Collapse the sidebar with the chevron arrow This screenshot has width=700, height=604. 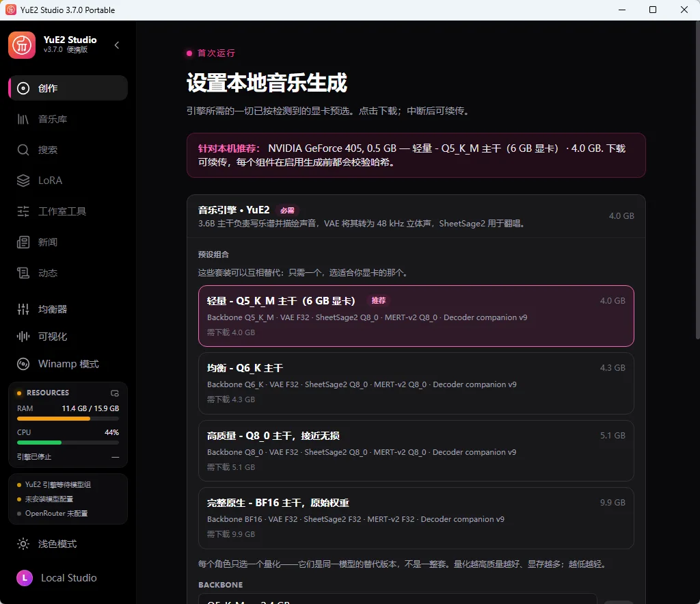[117, 44]
